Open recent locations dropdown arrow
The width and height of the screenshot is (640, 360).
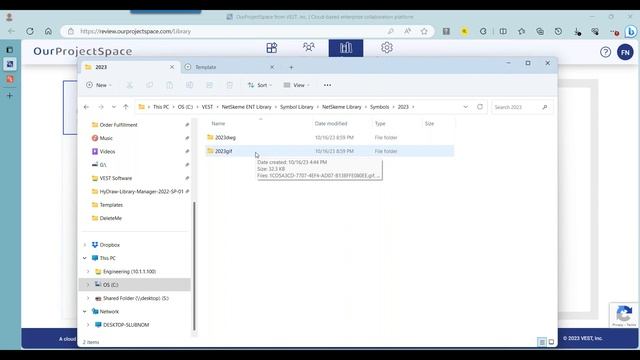tap(114, 107)
